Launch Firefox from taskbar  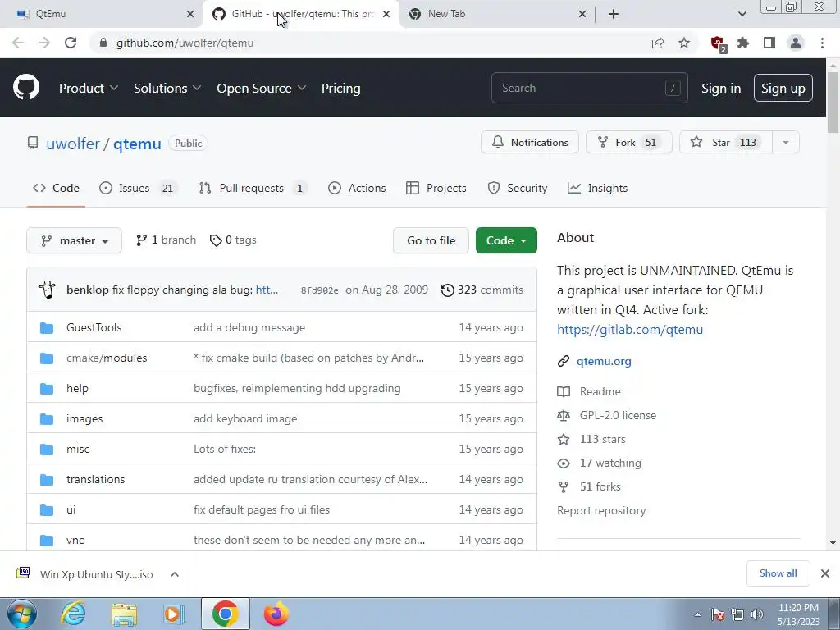click(x=276, y=614)
